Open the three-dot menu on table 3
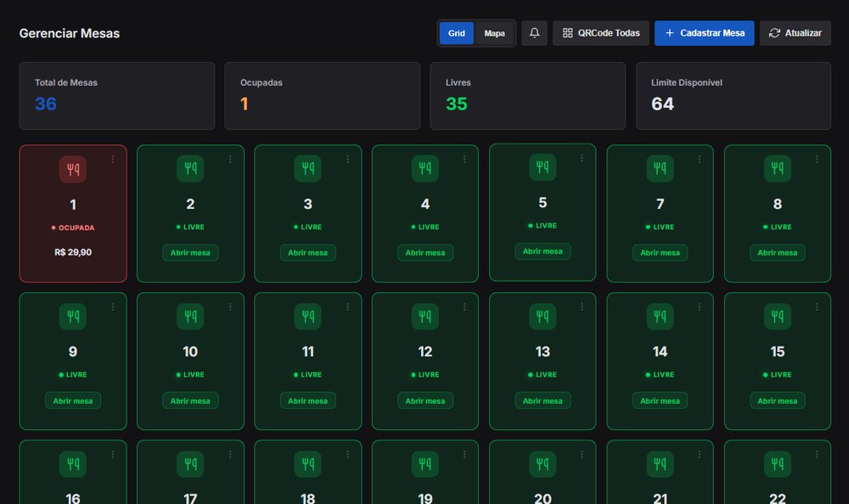Viewport: 849px width, 504px height. pyautogui.click(x=347, y=160)
